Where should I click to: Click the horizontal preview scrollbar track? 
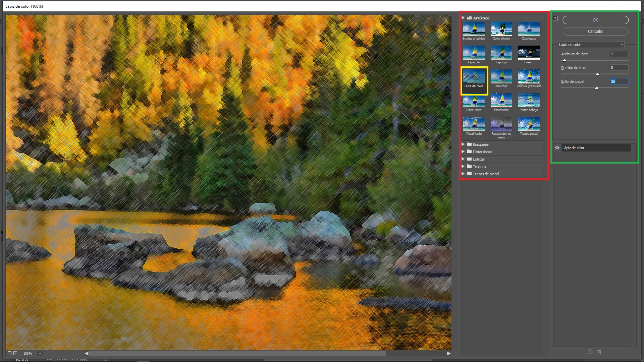point(267,353)
